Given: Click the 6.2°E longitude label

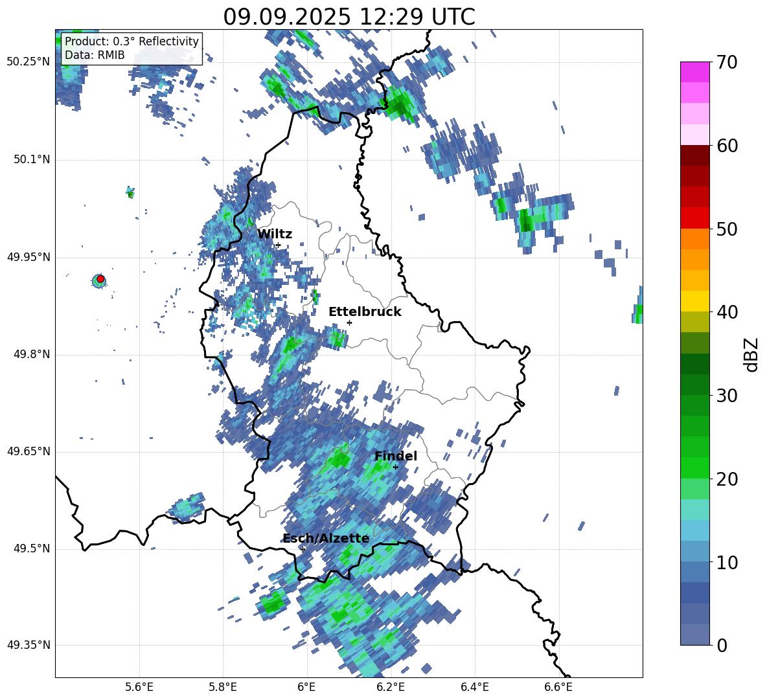Looking at the screenshot, I should 391,688.
